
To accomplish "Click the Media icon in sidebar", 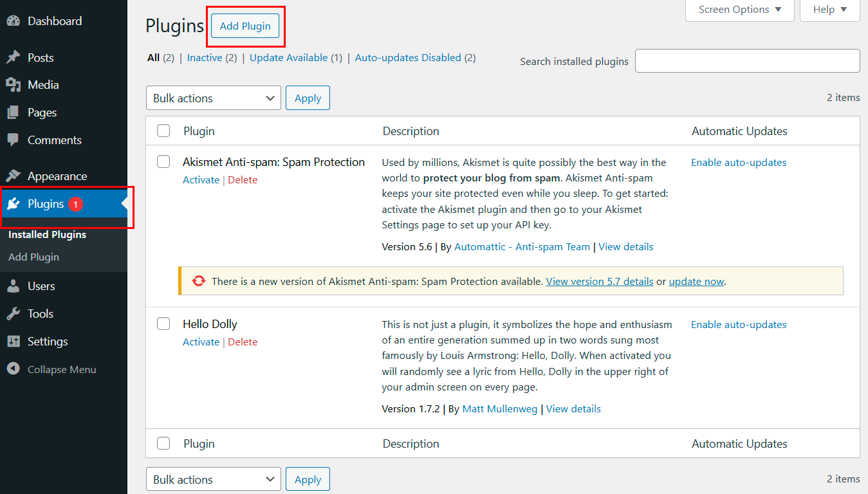I will coord(13,85).
